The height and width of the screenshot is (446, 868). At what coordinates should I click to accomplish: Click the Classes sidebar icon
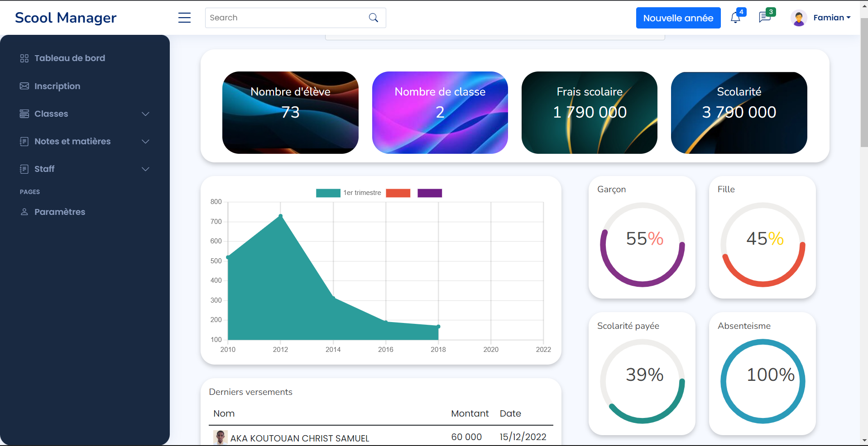pyautogui.click(x=24, y=114)
